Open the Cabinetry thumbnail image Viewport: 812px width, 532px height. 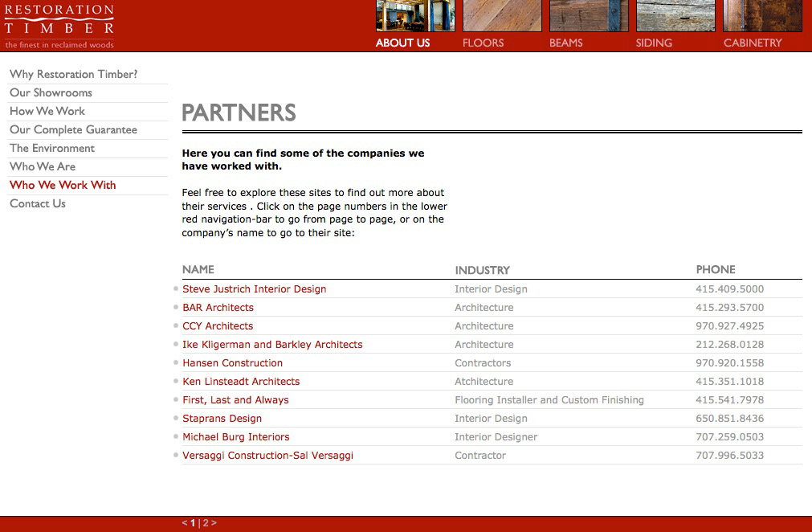[x=763, y=16]
